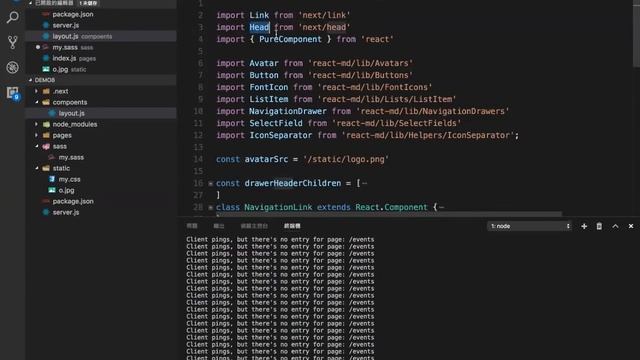Switch to the Output panel tab
This screenshot has height=360, width=640.
[219, 226]
